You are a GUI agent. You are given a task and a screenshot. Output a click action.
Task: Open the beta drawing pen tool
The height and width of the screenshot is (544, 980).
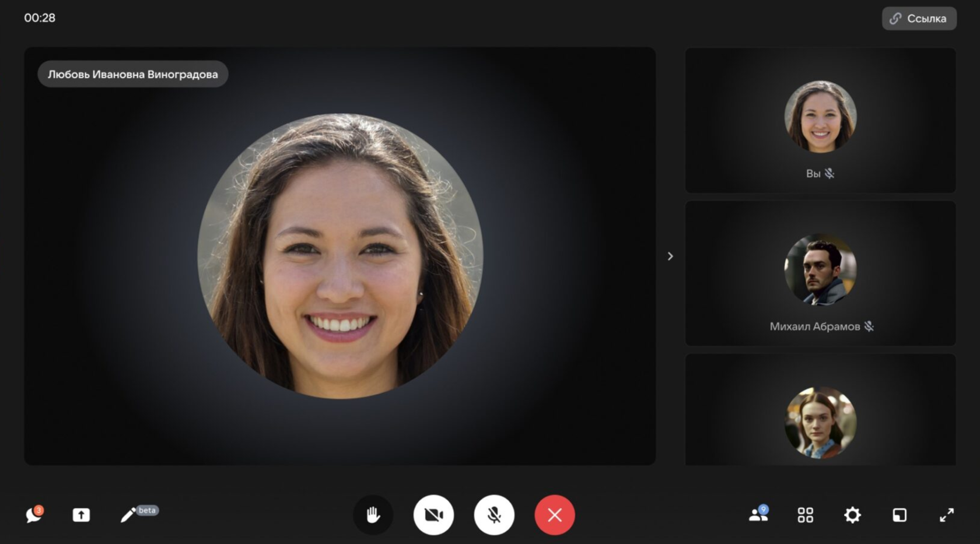click(138, 514)
